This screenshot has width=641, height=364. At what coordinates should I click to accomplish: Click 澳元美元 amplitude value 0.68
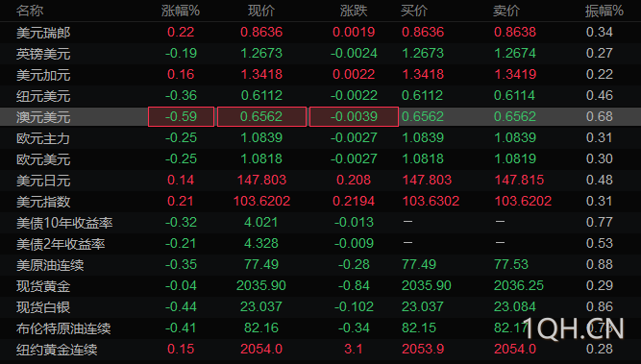[600, 116]
